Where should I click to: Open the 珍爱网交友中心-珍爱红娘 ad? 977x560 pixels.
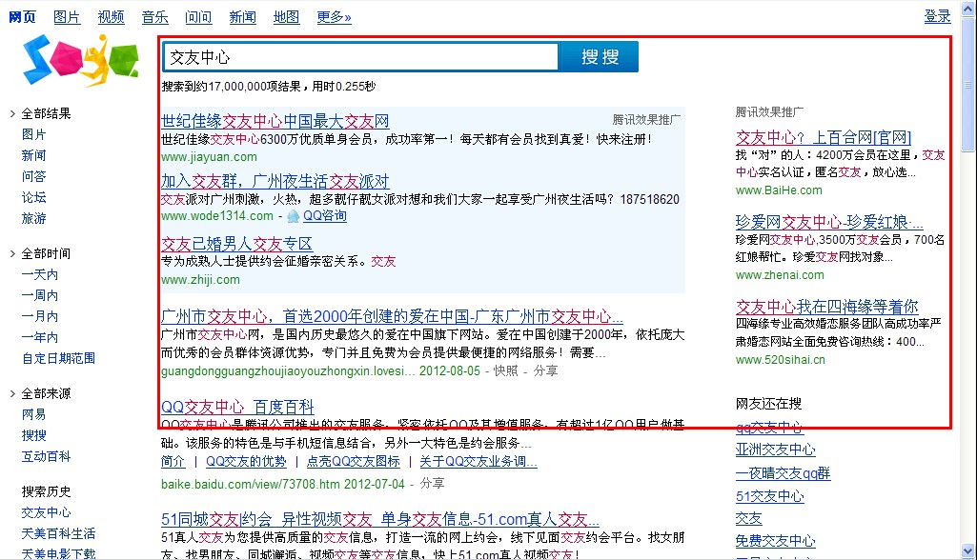tap(829, 222)
